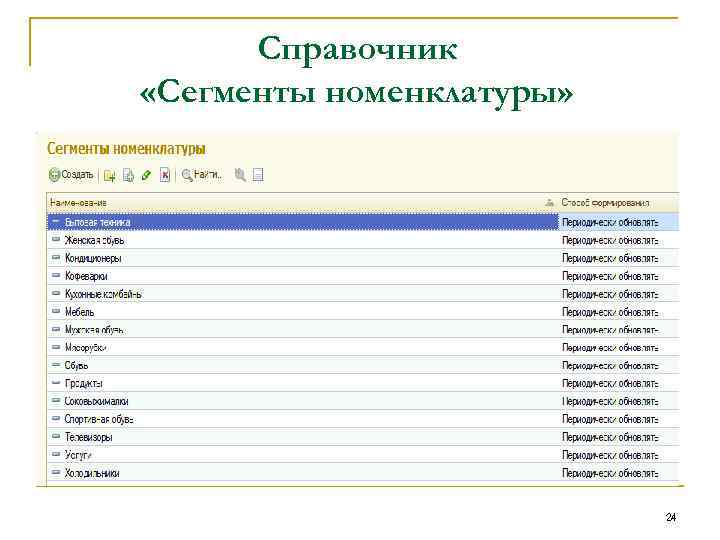This screenshot has width=720, height=540.
Task: Select the Спортивная обувь row
Action: [363, 419]
